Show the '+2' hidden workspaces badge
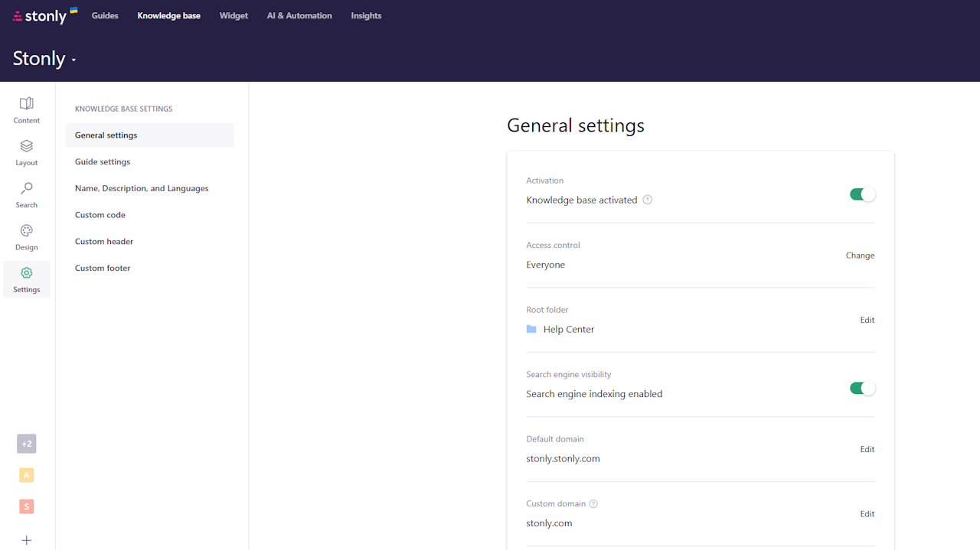980x550 pixels. 26,444
